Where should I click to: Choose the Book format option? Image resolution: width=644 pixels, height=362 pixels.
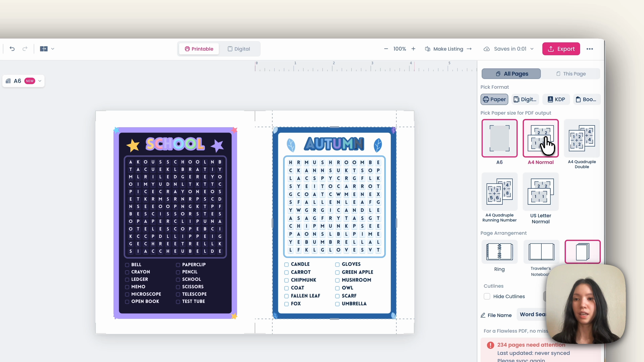587,99
